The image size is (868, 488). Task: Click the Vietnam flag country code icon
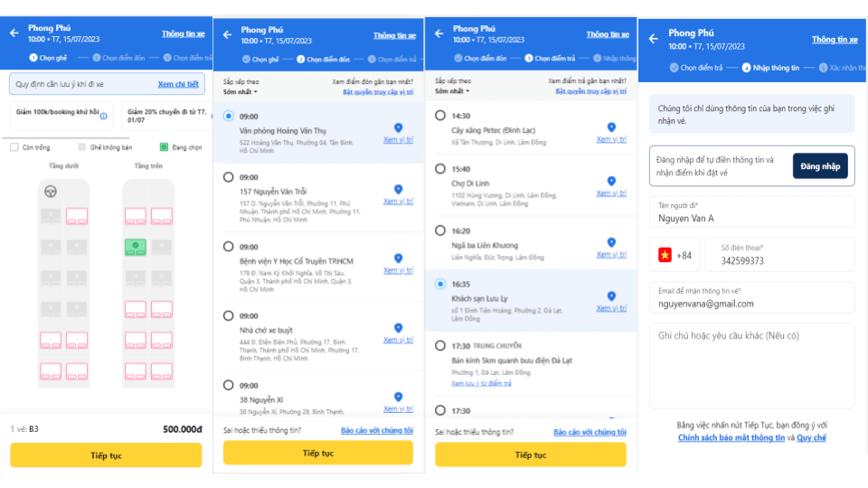point(665,255)
